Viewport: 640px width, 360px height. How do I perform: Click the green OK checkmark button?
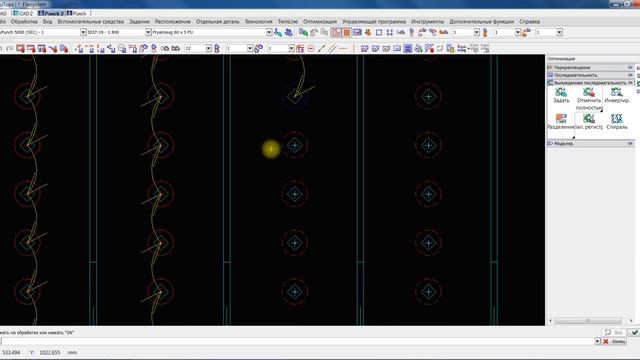pos(633,333)
